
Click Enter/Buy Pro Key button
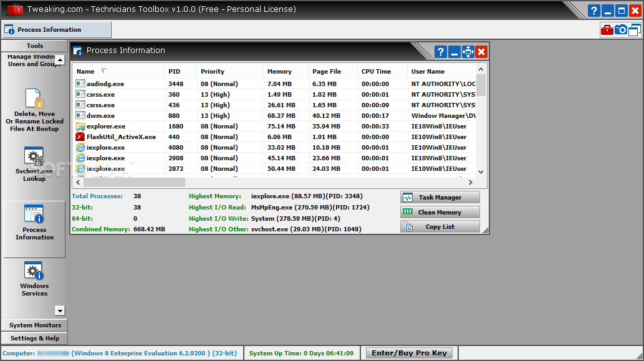click(409, 353)
